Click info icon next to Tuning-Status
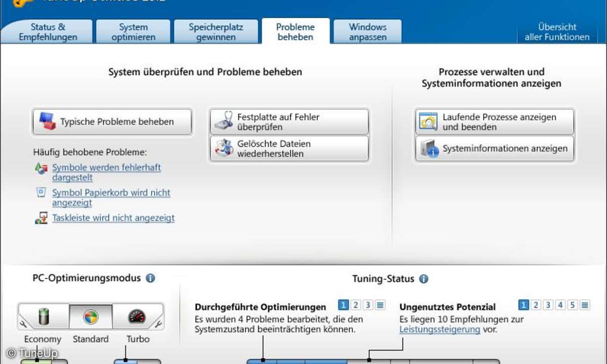Viewport: 607px width, 364px height. [423, 279]
